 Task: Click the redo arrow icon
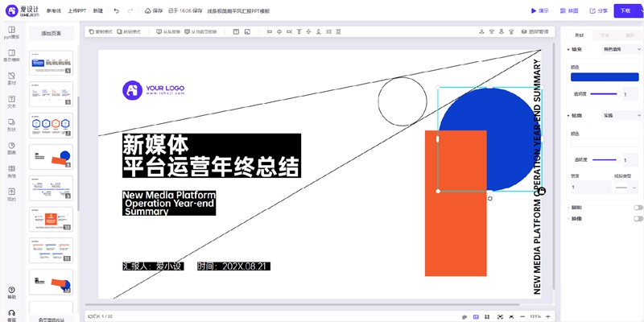point(131,11)
